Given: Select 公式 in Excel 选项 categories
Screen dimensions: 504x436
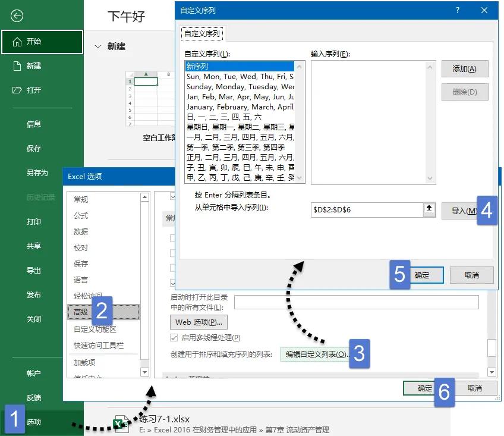Looking at the screenshot, I should click(x=103, y=215).
